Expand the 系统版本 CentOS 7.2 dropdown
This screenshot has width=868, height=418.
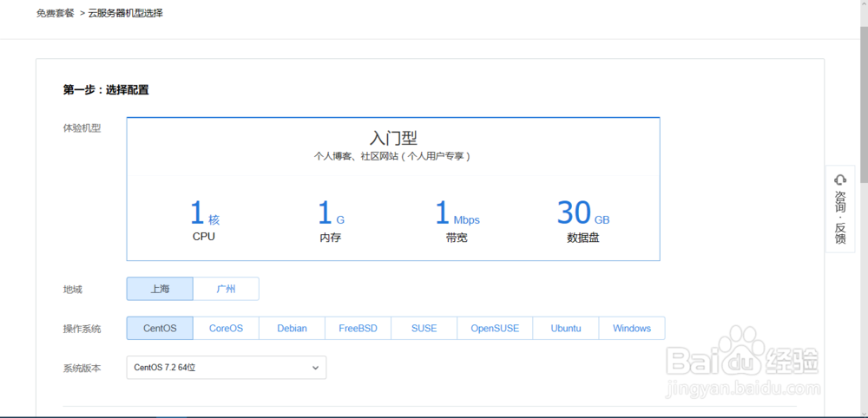click(x=226, y=368)
